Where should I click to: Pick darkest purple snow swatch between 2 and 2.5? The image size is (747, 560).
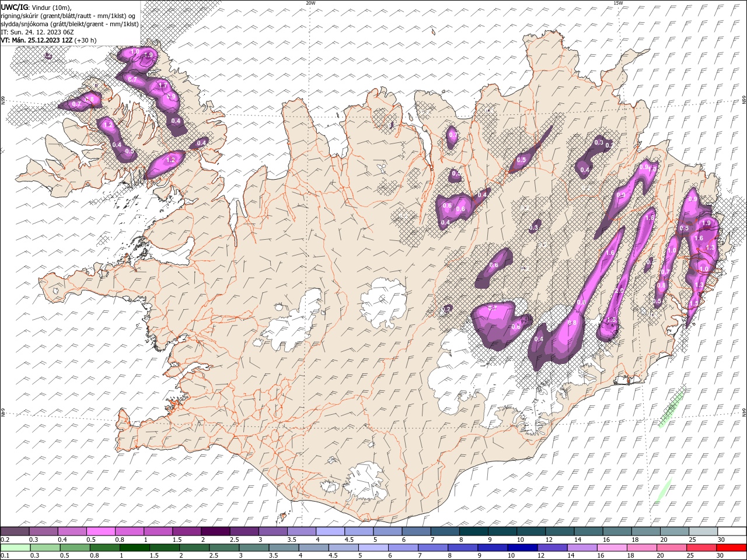click(215, 531)
